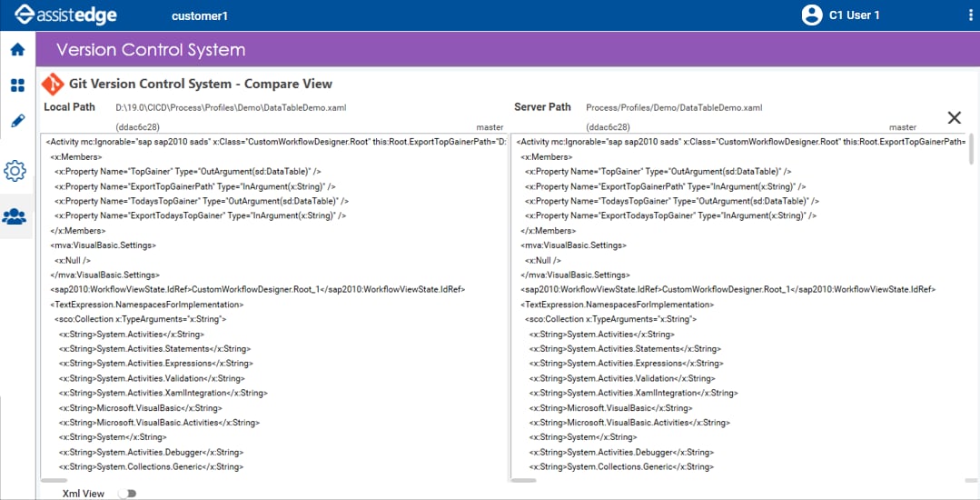Click the AssistEdge logo
Screen dimensions: 980x500
[x=66, y=15]
